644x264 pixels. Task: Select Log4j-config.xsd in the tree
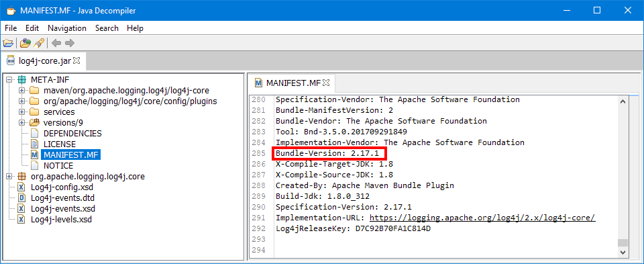click(61, 187)
